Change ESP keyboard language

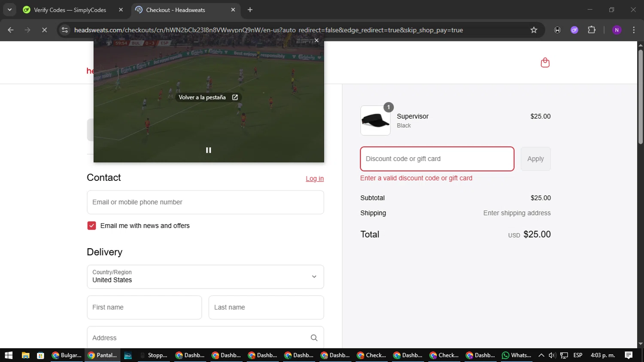578,355
